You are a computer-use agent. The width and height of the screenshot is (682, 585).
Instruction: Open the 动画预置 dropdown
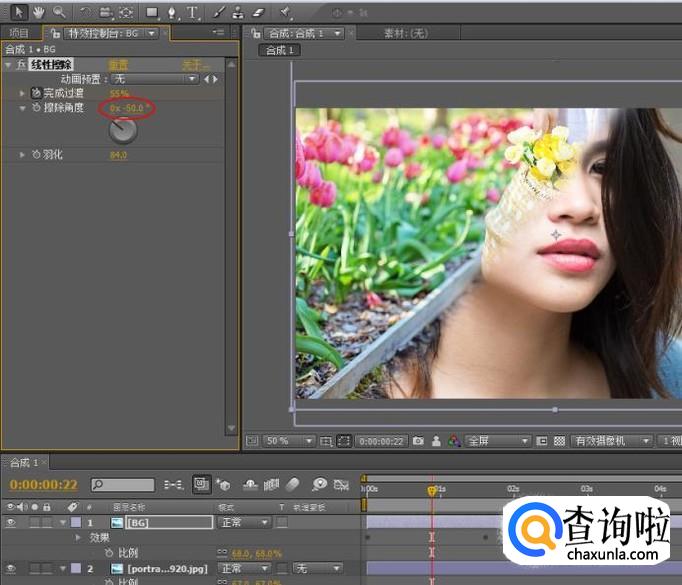click(155, 78)
